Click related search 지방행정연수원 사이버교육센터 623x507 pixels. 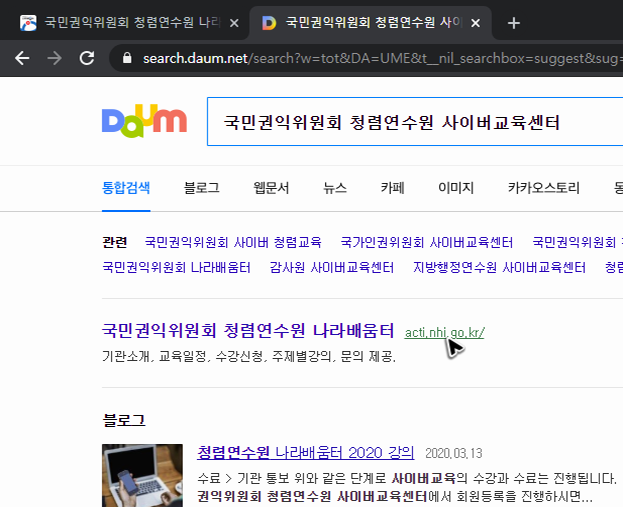499,267
